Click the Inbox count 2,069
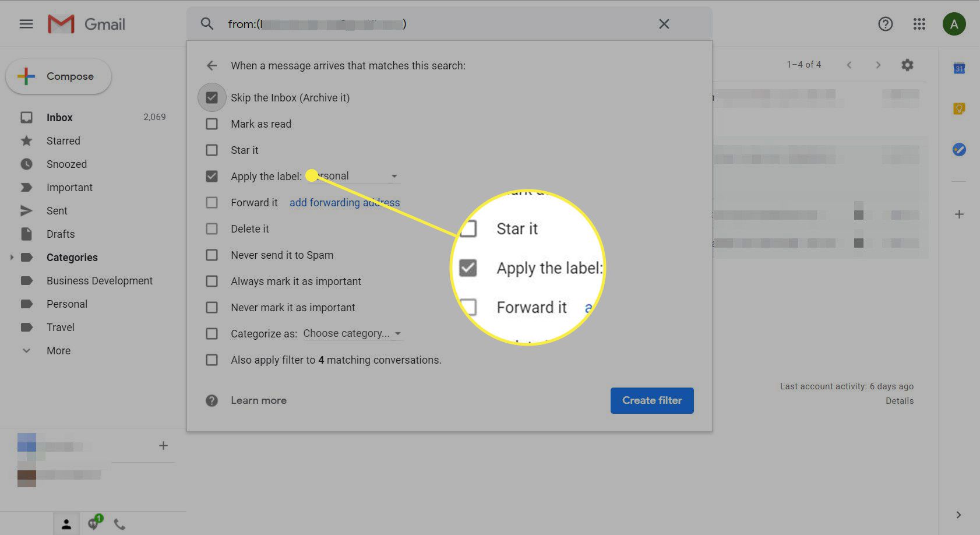 coord(154,117)
